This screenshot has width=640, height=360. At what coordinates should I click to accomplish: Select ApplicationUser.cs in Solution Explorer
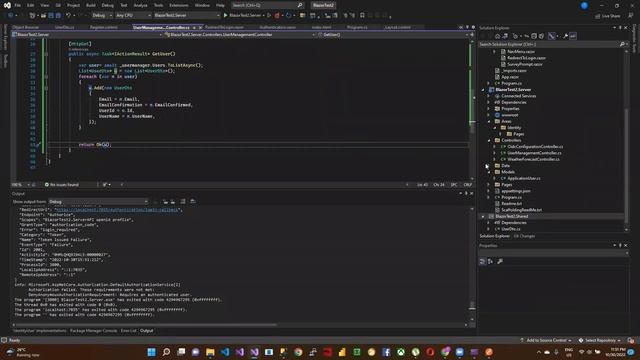pos(523,178)
